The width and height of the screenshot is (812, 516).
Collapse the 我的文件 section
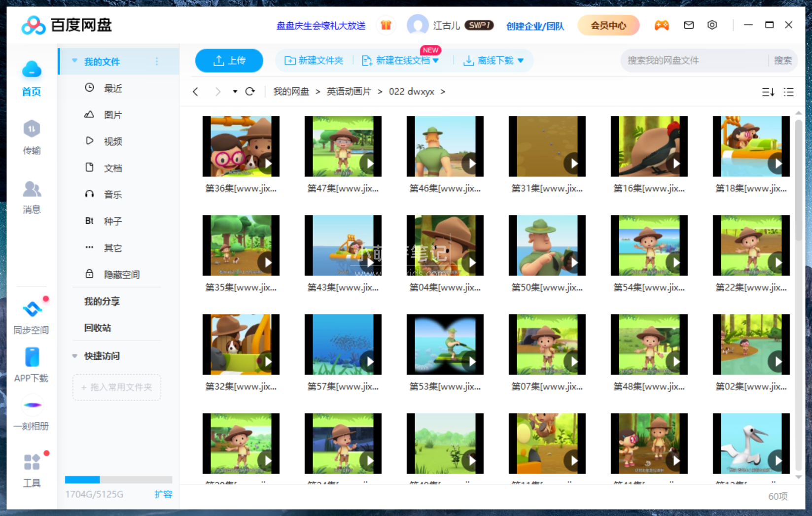74,61
